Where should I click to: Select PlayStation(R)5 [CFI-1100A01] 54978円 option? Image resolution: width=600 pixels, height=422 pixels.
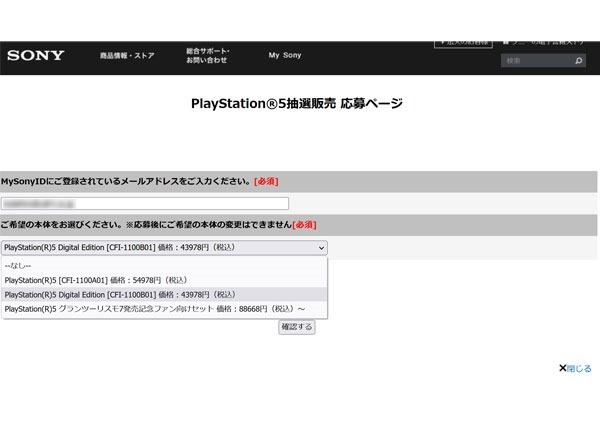[x=165, y=280]
